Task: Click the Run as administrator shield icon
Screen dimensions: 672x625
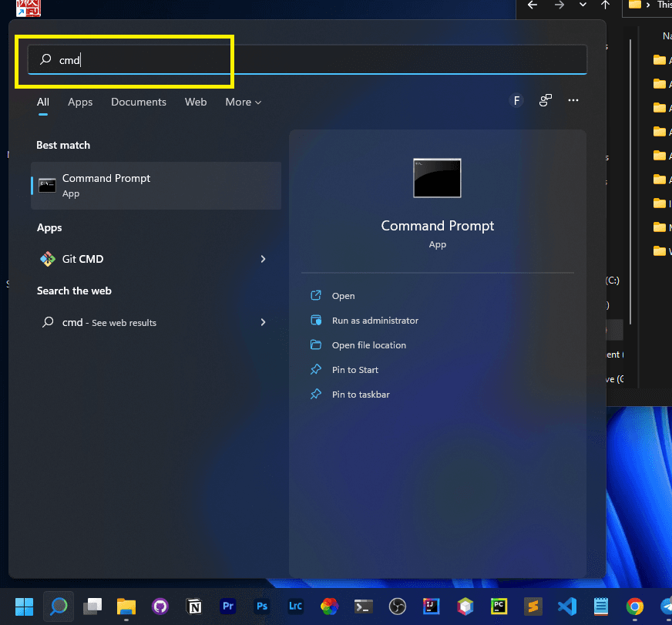Action: tap(316, 321)
